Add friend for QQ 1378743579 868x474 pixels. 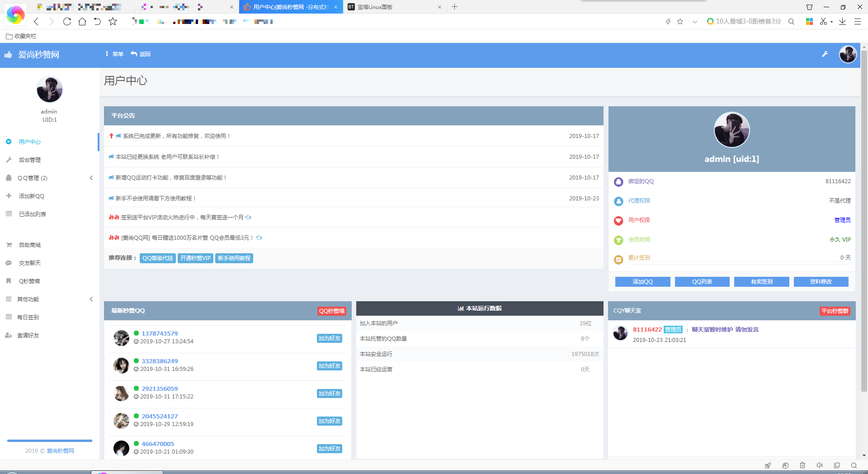[x=329, y=338]
